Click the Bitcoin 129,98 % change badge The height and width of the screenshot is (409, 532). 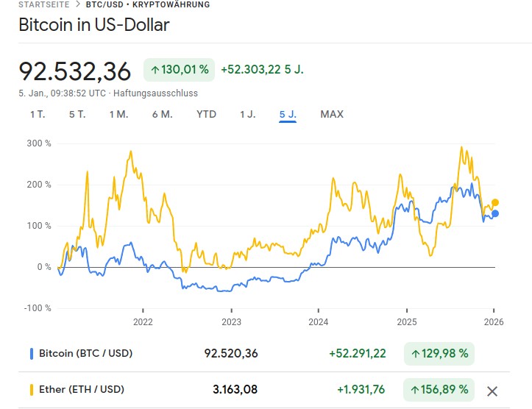[x=439, y=354]
